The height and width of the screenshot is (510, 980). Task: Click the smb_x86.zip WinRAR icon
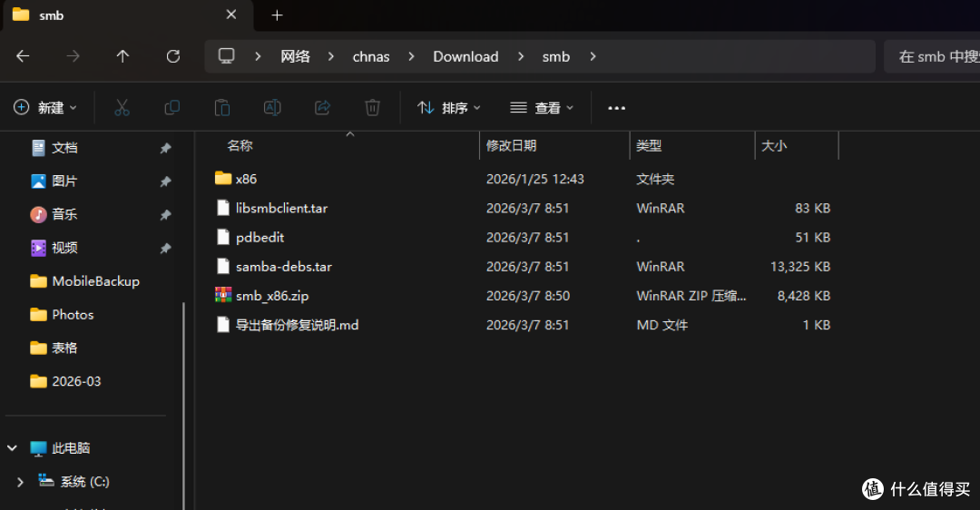223,295
